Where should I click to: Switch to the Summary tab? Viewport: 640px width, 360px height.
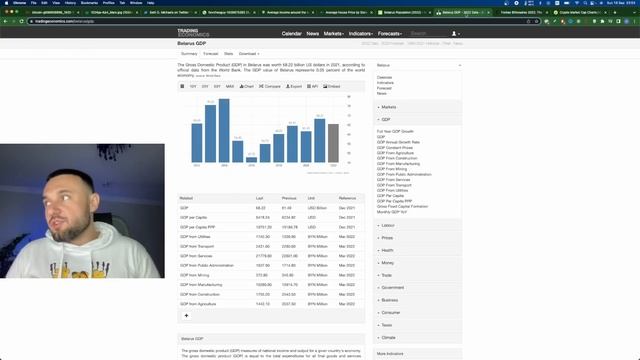click(x=189, y=54)
